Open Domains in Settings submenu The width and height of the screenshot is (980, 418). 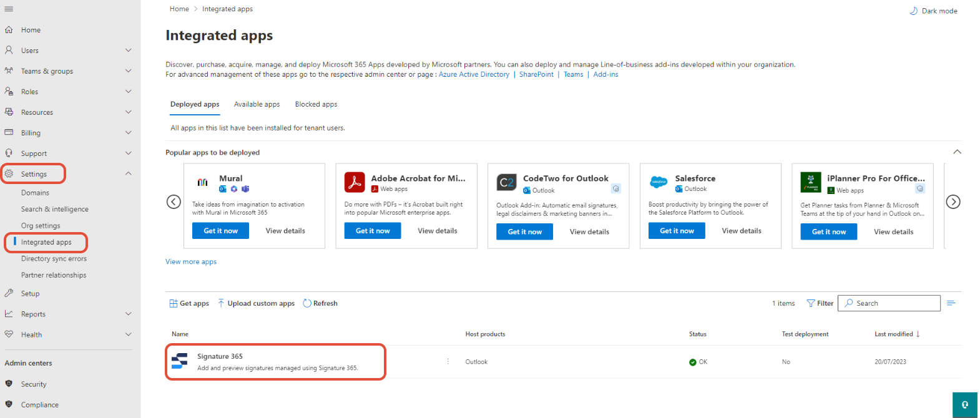coord(35,193)
